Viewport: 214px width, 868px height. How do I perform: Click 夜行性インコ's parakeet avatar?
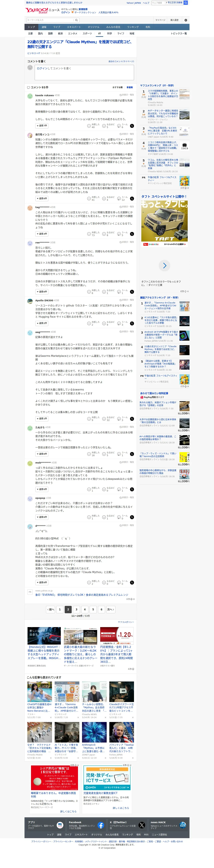click(30, 135)
